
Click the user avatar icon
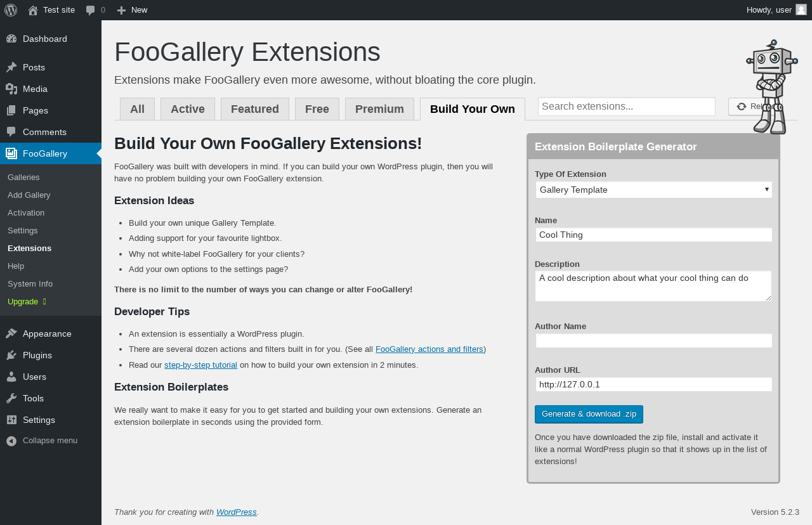click(801, 10)
